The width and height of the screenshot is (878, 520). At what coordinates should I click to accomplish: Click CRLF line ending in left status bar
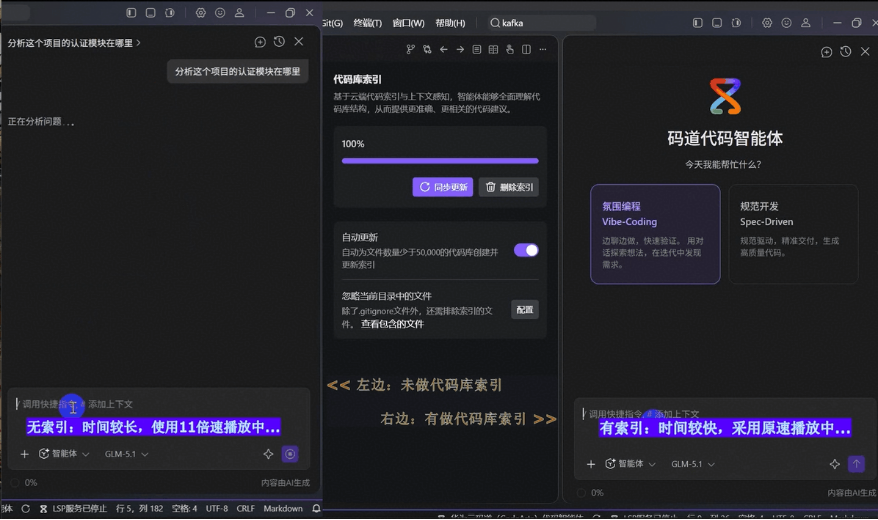point(245,508)
